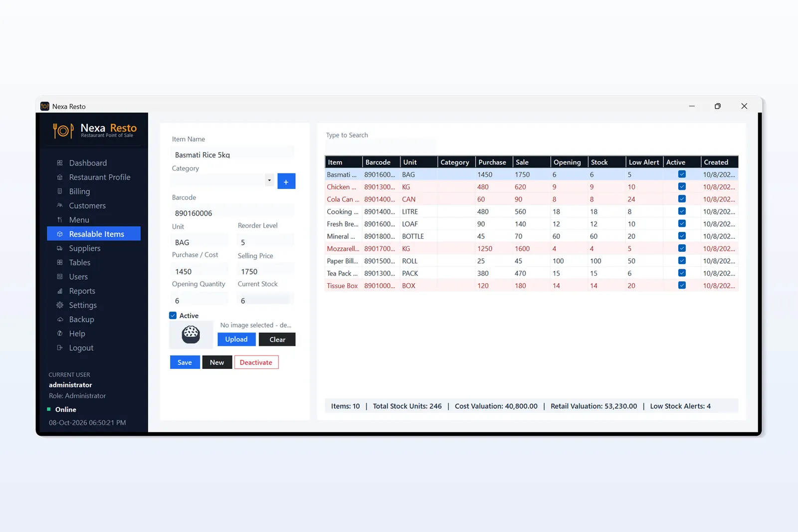Click the Suppliers truck icon
This screenshot has height=532, width=798.
60,248
